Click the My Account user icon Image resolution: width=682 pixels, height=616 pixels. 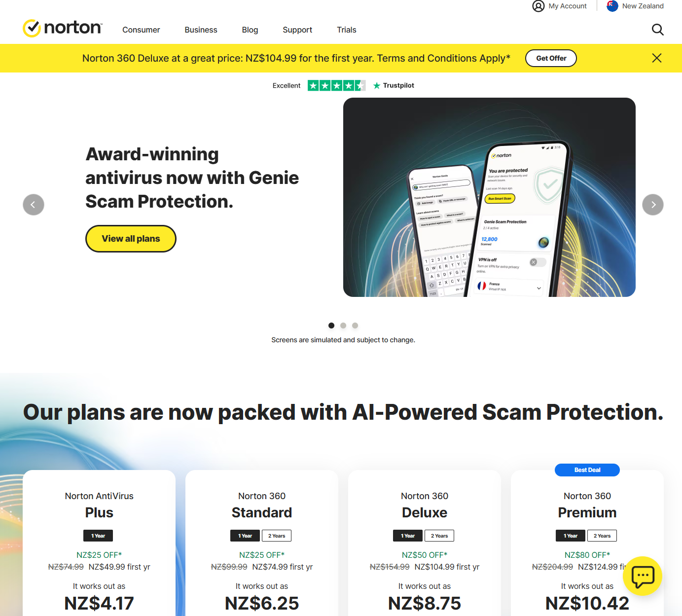click(538, 6)
